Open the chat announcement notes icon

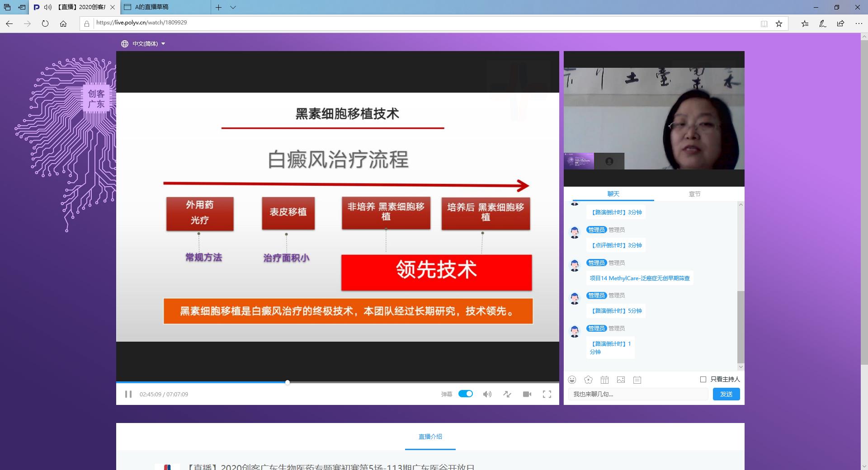click(637, 380)
